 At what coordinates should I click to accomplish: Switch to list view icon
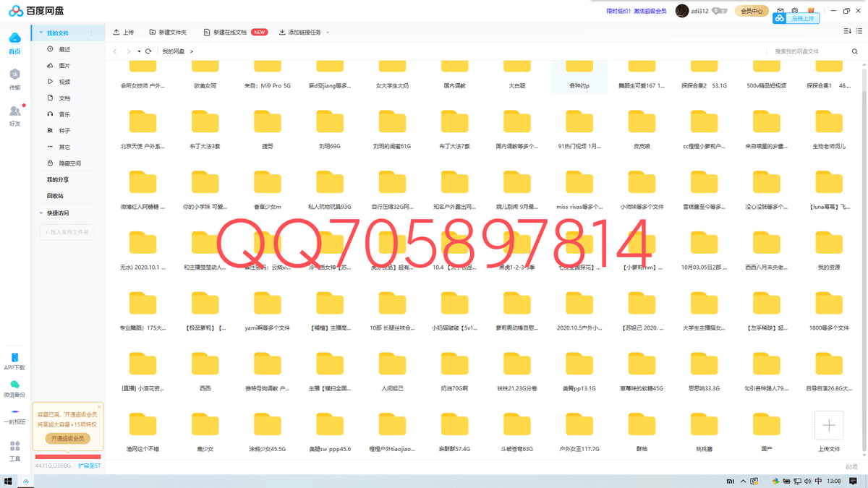[860, 31]
